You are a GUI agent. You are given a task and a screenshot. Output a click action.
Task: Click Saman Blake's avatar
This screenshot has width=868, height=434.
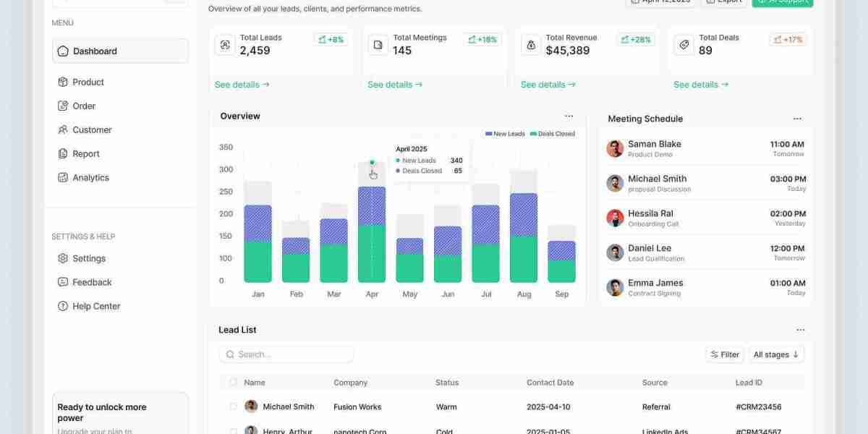click(615, 148)
